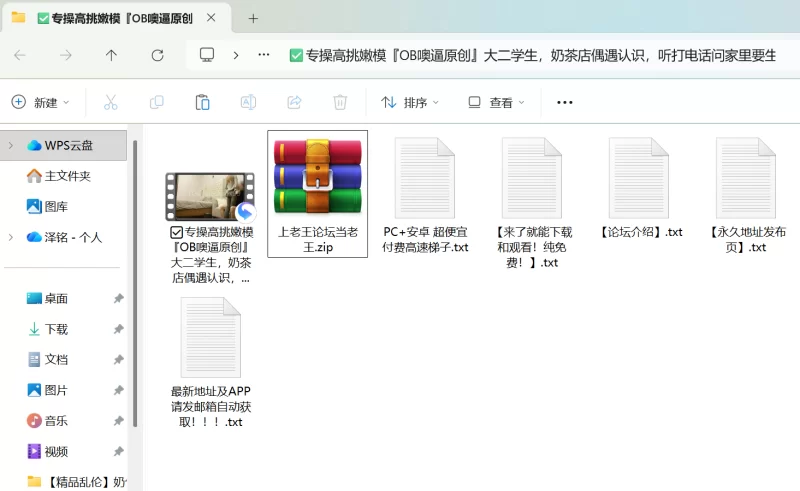
Task: Click the Cut scissors toolbar icon
Action: click(111, 102)
